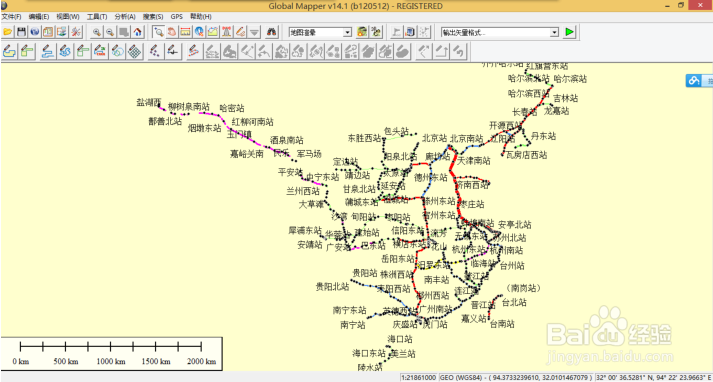Click the create point features icon
The image size is (713, 382).
click(x=155, y=51)
